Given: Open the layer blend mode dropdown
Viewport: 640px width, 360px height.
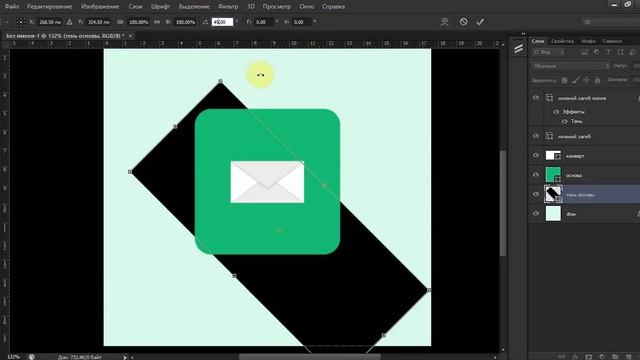Looking at the screenshot, I should (x=571, y=66).
